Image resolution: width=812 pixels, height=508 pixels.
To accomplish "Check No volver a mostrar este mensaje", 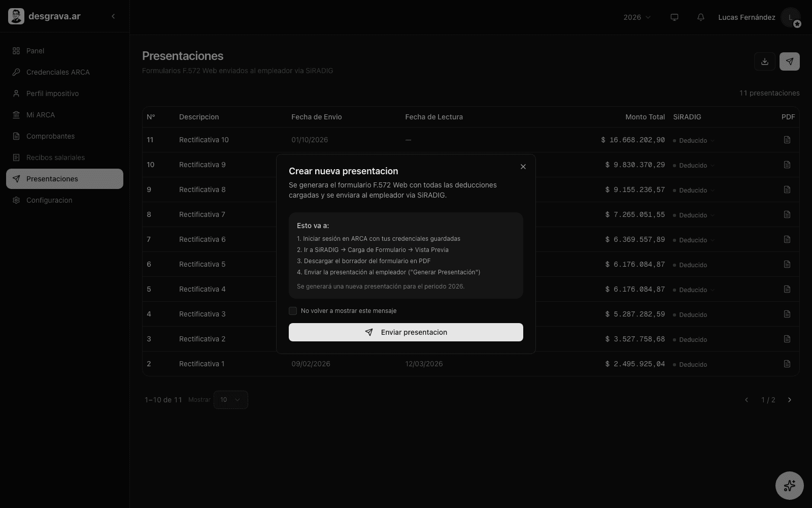I will (x=293, y=311).
